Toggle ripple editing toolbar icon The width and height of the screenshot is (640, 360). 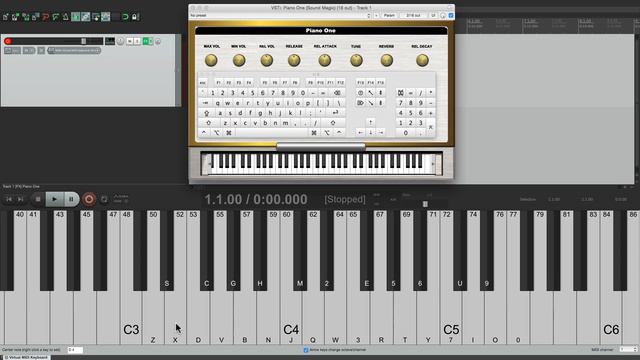click(96, 17)
